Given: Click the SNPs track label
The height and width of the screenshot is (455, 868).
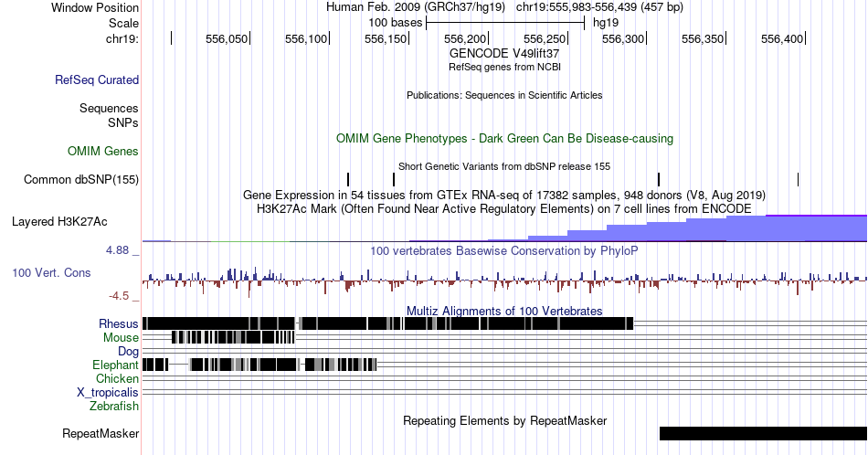Looking at the screenshot, I should point(123,122).
